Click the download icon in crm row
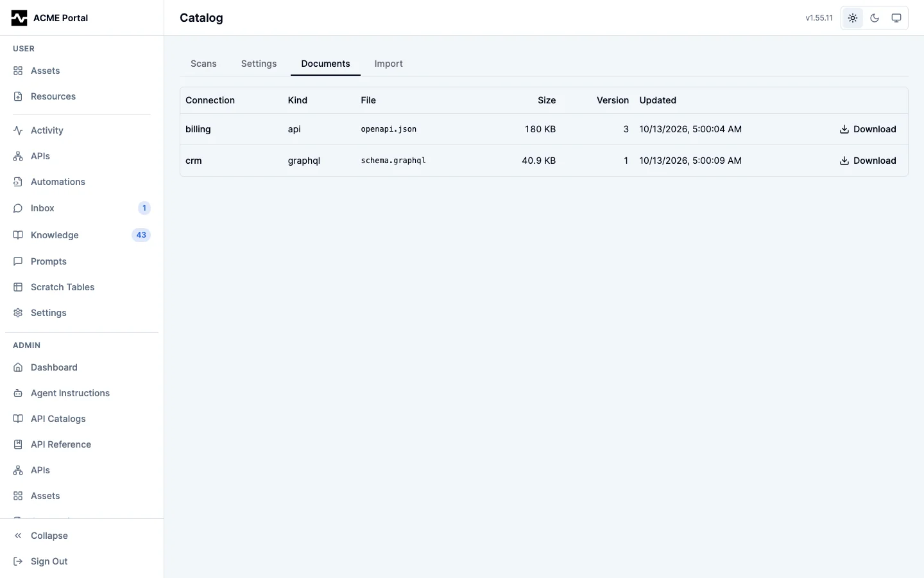Image resolution: width=924 pixels, height=578 pixels. coord(844,161)
